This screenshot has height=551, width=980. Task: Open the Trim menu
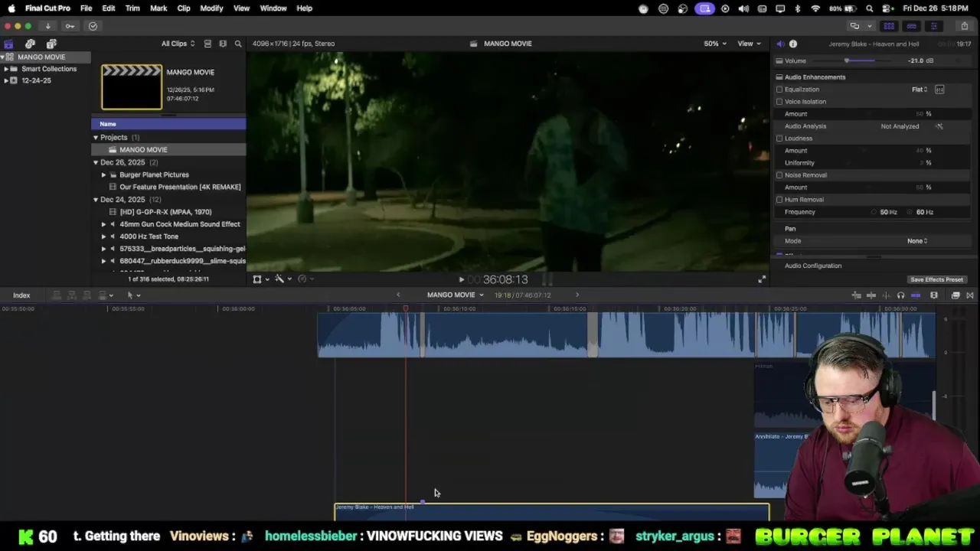coord(132,8)
